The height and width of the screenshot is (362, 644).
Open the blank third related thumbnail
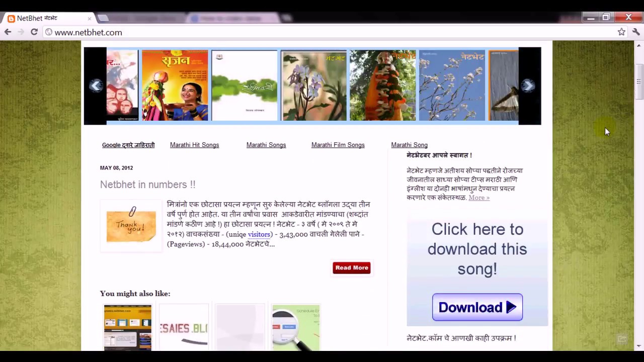click(240, 327)
